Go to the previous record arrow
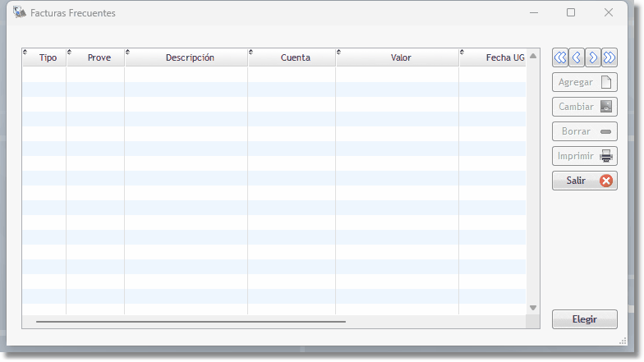The image size is (644, 362). click(577, 57)
